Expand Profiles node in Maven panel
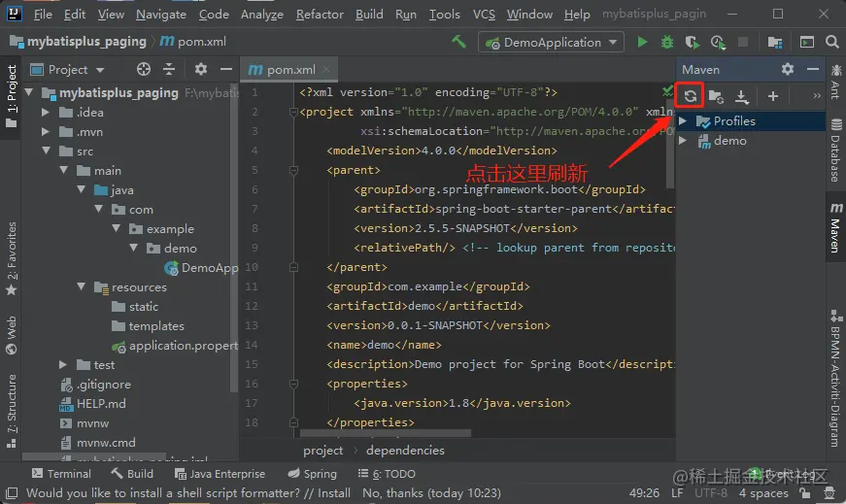Screen dimensions: 846x504 (683, 120)
